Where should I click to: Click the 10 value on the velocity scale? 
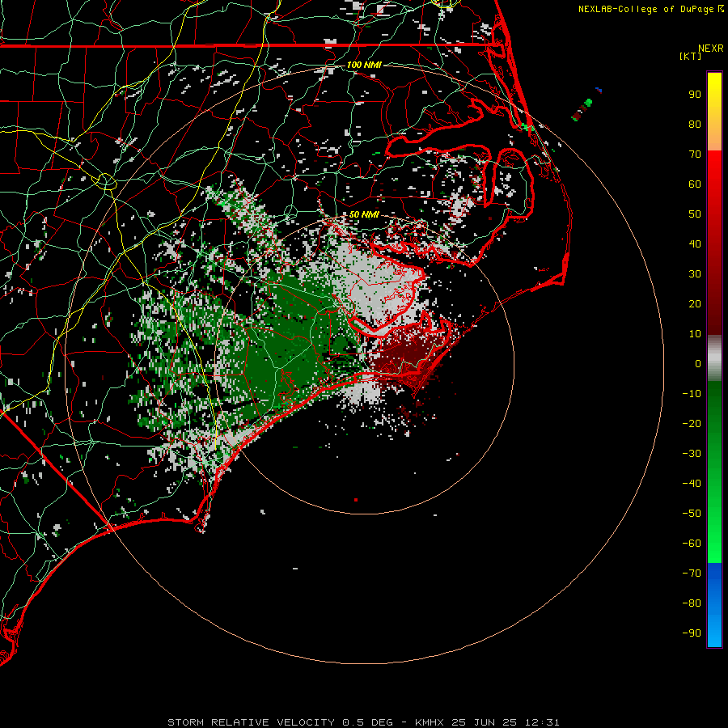click(695, 334)
